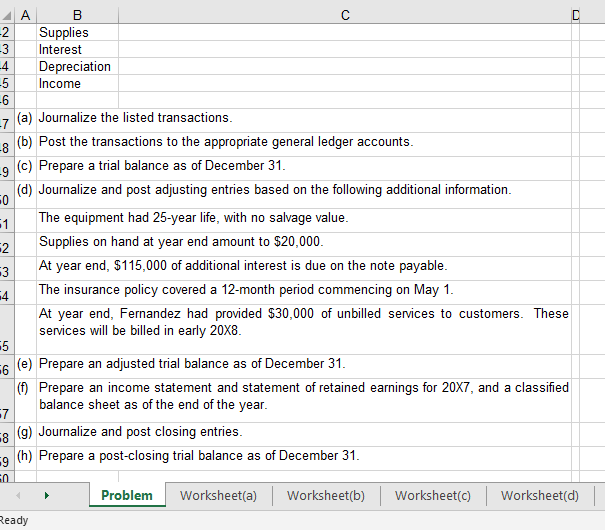Open Worksheet(d) sheet tab
This screenshot has width=605, height=530.
pos(540,495)
